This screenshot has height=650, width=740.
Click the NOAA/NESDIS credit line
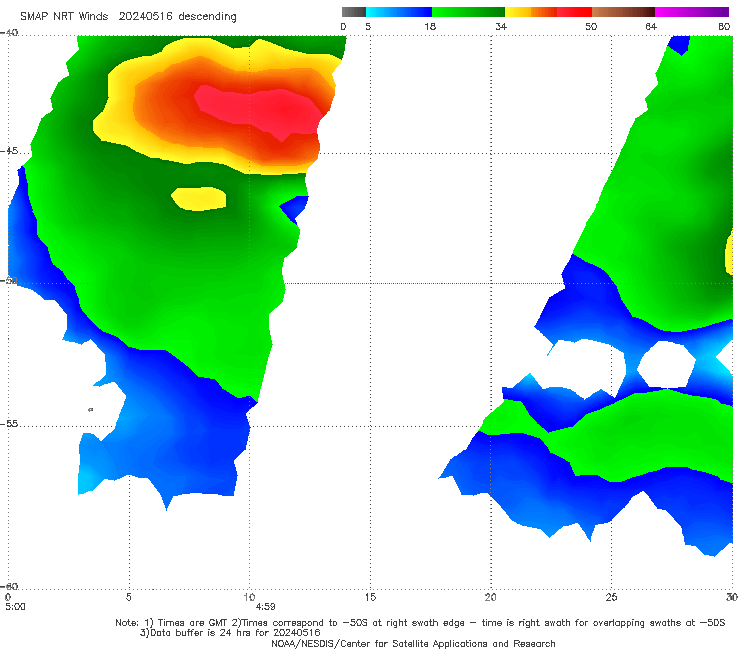tap(413, 644)
